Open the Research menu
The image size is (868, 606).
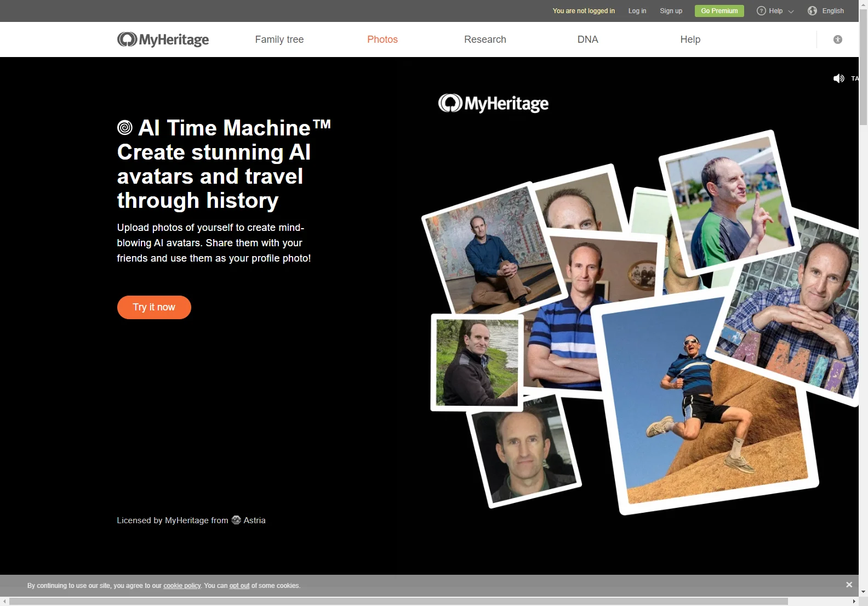click(x=485, y=39)
